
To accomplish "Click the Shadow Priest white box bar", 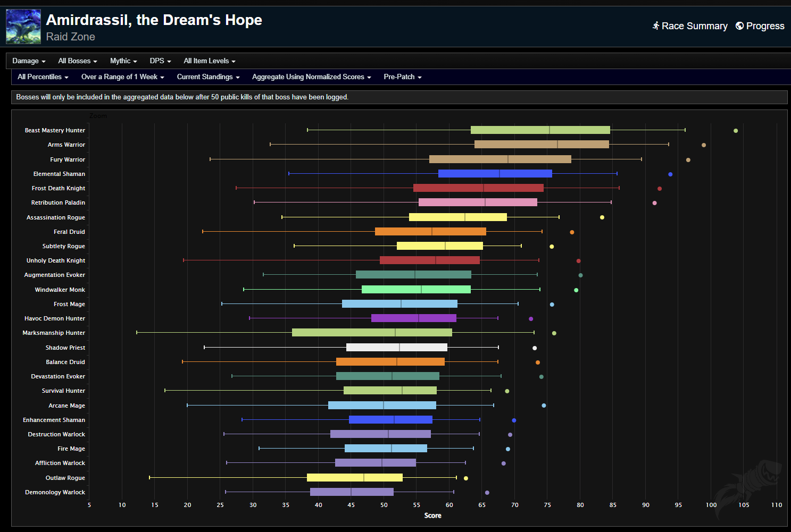I will click(396, 348).
